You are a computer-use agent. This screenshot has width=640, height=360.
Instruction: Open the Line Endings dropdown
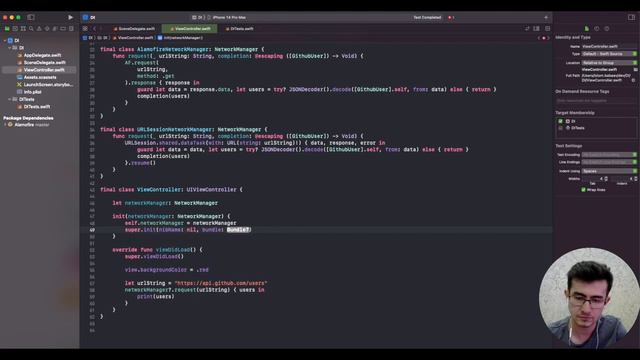[x=609, y=162]
